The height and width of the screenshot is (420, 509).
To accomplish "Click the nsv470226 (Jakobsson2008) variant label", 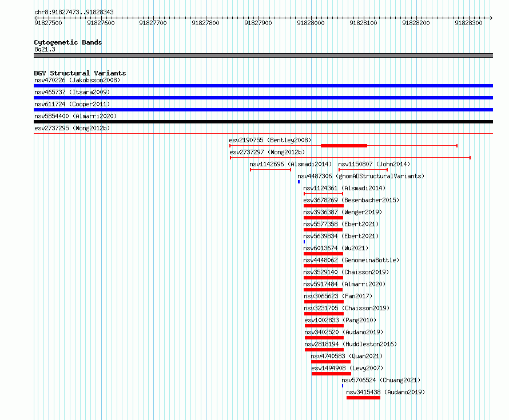I will pos(77,80).
